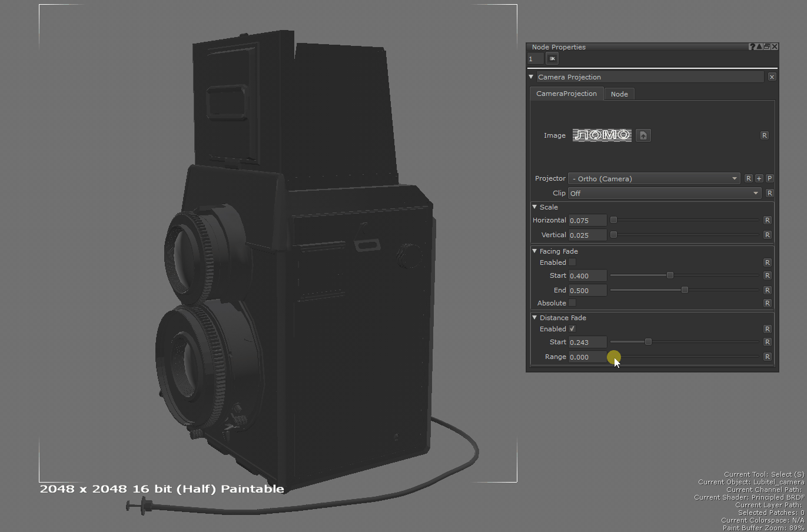The height and width of the screenshot is (532, 807).
Task: Open the image file browser beside the ЛОМО thumbnail
Action: [643, 135]
